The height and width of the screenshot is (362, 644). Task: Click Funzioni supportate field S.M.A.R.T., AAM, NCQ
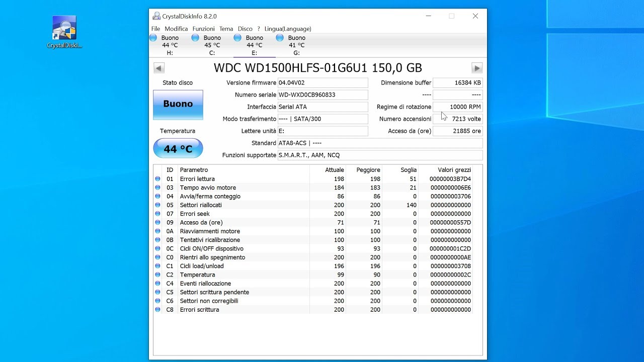380,155
